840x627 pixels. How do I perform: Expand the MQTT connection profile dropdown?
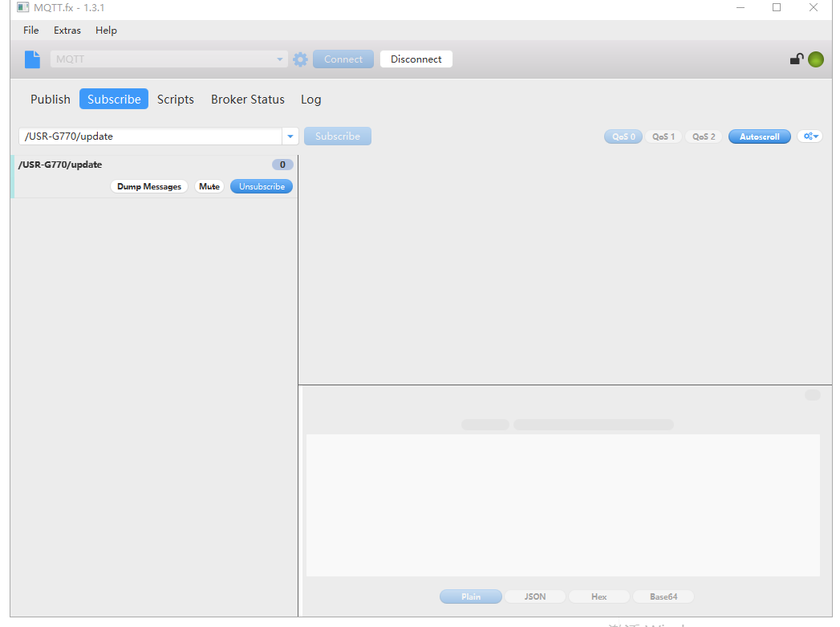click(279, 59)
